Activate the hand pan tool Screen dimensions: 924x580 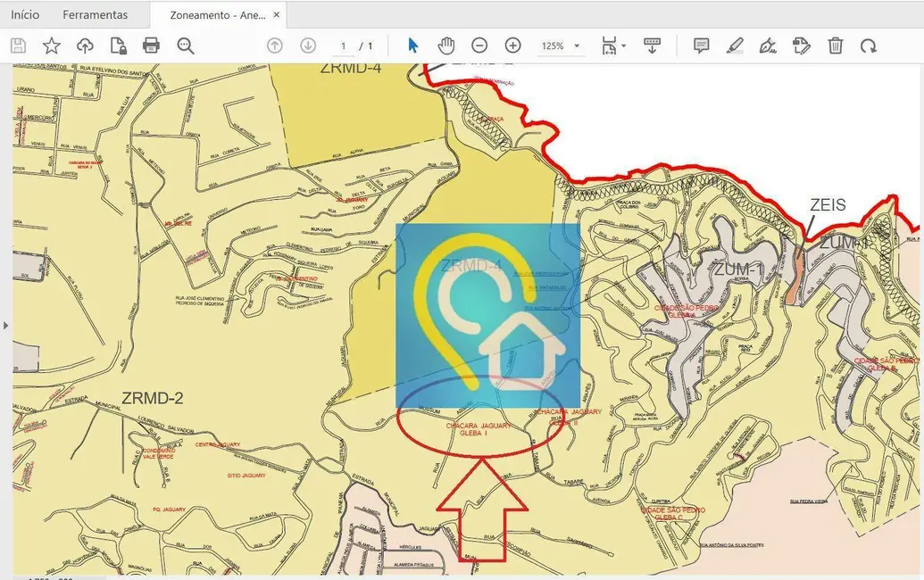pos(446,46)
